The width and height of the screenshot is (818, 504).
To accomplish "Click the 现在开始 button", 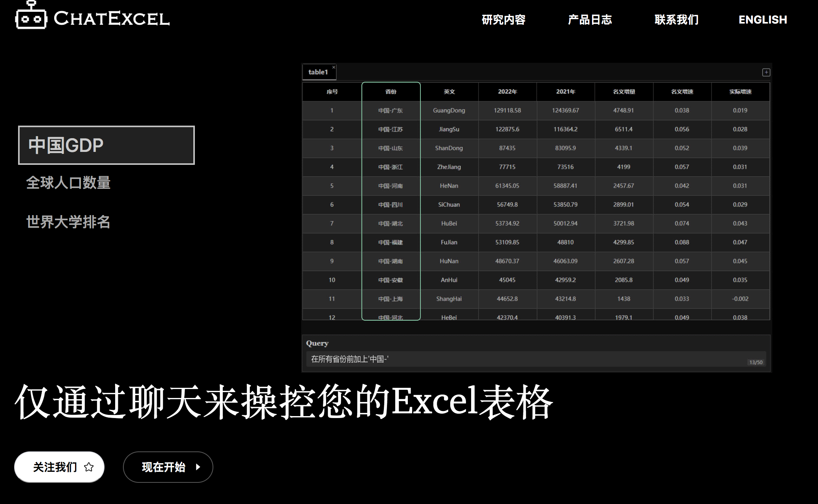I will (168, 467).
